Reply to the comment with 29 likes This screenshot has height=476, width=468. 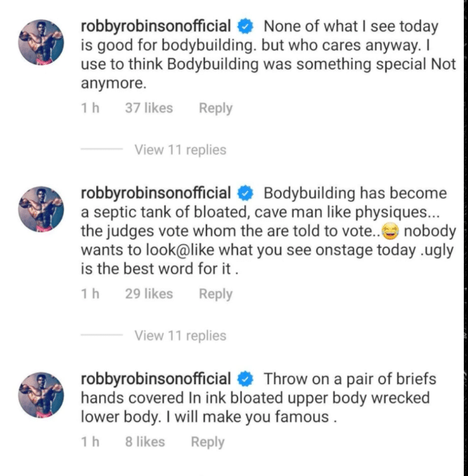pyautogui.click(x=215, y=295)
